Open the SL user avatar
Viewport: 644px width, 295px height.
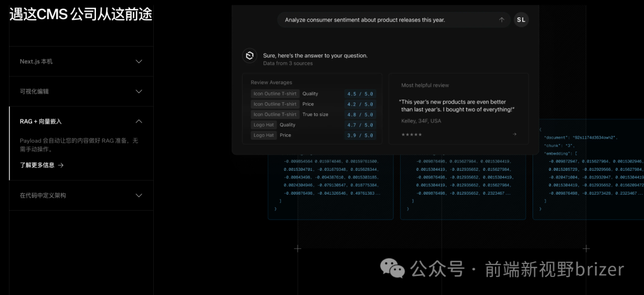click(521, 20)
